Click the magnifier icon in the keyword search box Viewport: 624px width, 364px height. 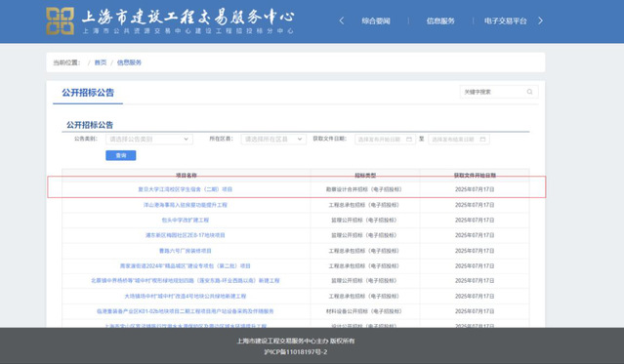529,92
